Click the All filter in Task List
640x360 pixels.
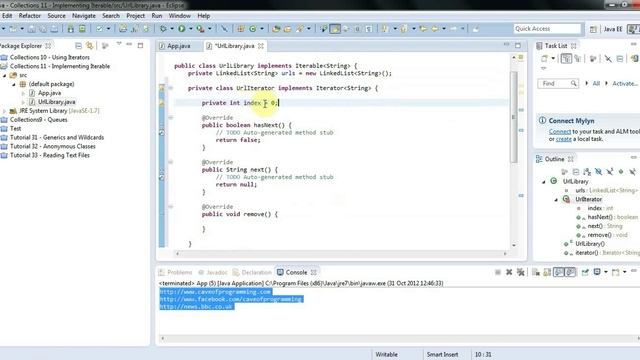tap(596, 83)
